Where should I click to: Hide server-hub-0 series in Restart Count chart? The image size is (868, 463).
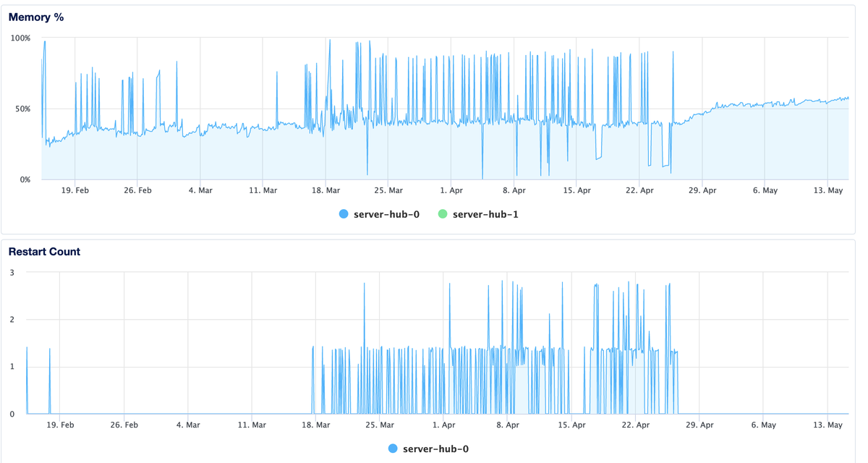pos(391,449)
